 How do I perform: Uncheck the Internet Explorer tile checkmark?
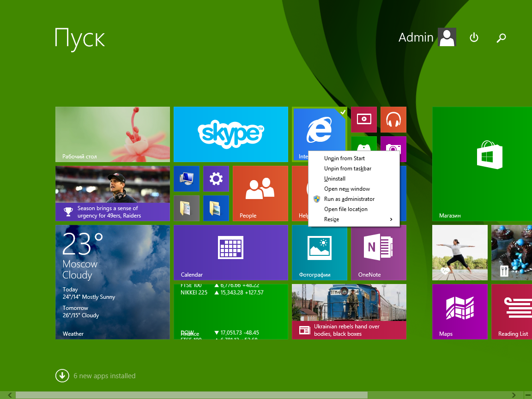pyautogui.click(x=343, y=112)
